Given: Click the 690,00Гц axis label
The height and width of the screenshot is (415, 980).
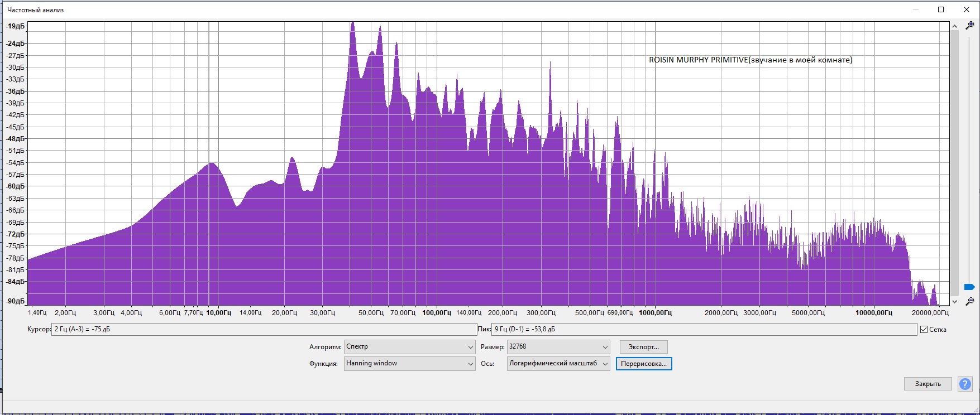Looking at the screenshot, I should [620, 313].
